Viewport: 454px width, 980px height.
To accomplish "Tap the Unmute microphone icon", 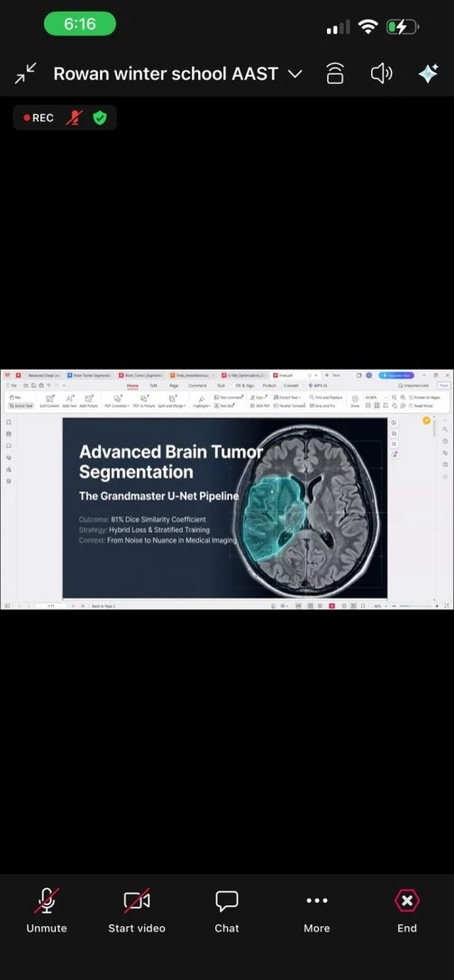I will [x=46, y=901].
